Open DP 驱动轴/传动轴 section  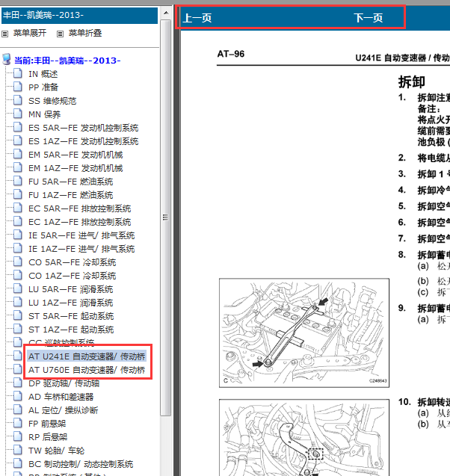64,383
